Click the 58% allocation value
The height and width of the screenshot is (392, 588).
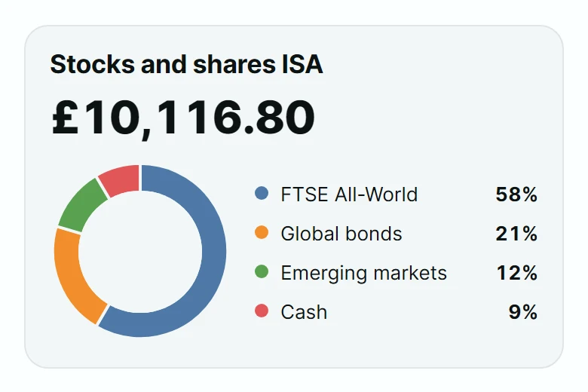point(516,194)
